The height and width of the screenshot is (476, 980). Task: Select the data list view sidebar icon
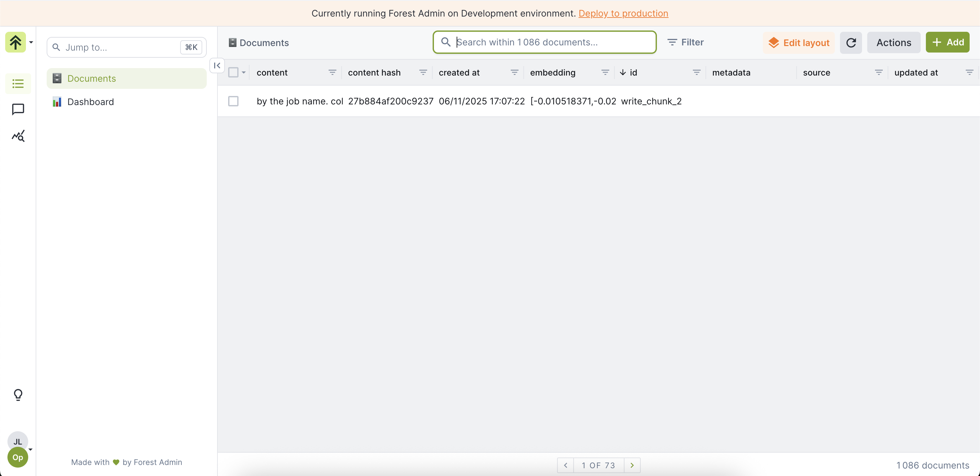[x=18, y=83]
